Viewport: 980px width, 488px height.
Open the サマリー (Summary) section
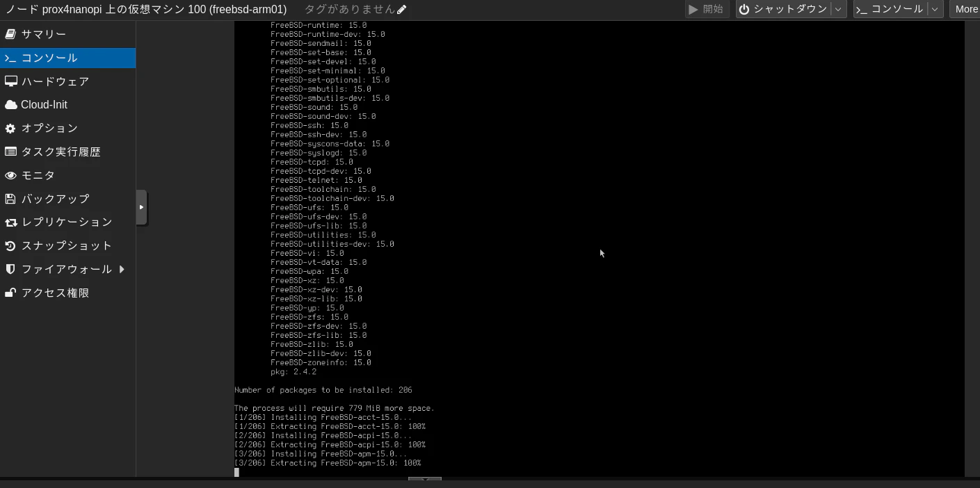[x=67, y=34]
